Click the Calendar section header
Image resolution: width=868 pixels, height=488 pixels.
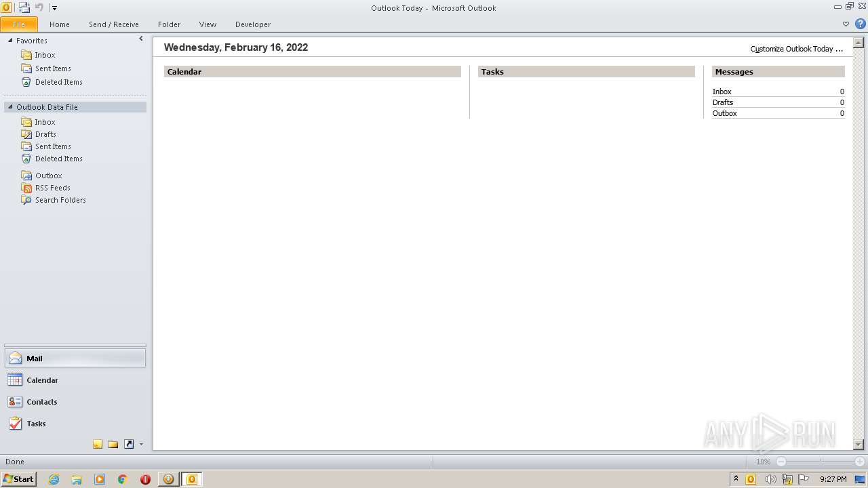tap(313, 72)
